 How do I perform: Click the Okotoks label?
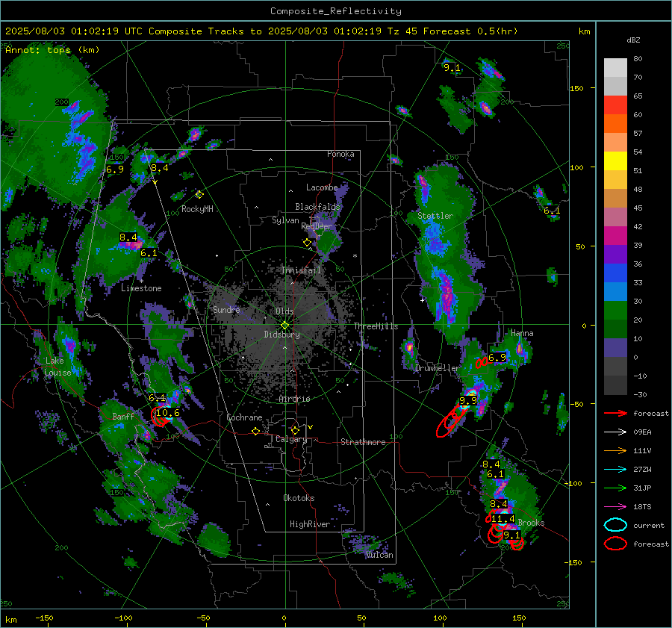pos(299,498)
